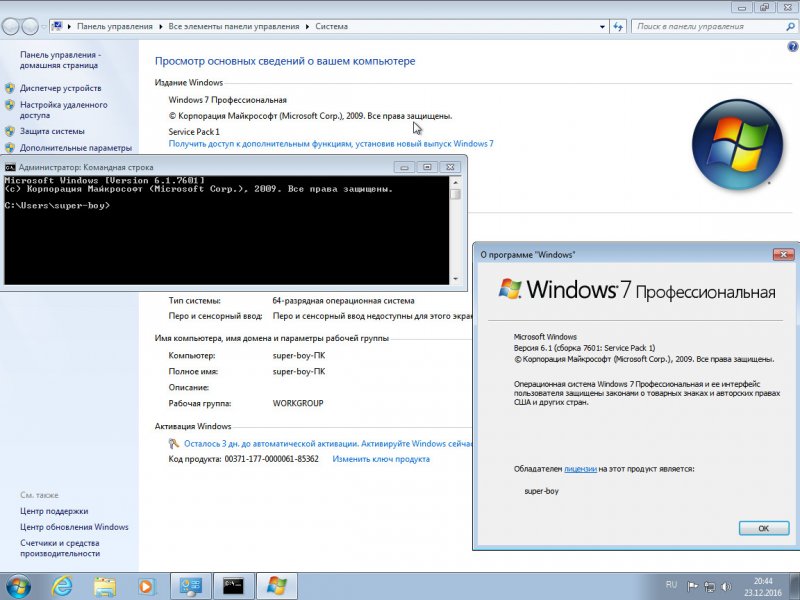Click the Service Pack 1 text

coord(194,132)
